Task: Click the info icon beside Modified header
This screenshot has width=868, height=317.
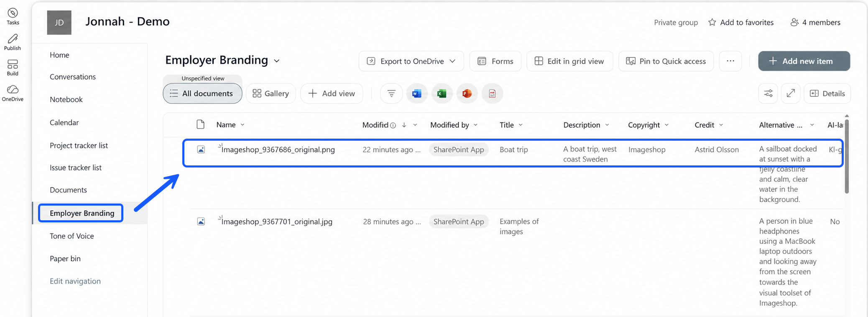Action: tap(393, 125)
